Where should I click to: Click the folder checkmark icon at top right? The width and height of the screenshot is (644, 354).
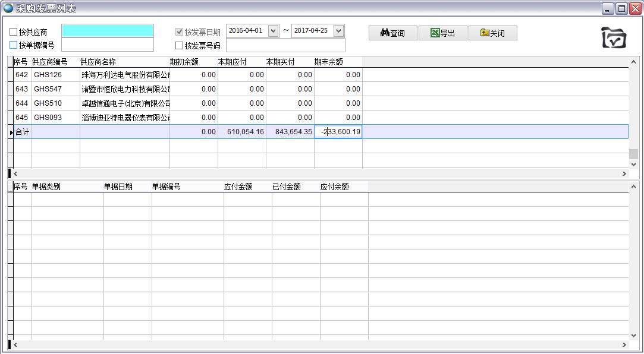[x=614, y=38]
